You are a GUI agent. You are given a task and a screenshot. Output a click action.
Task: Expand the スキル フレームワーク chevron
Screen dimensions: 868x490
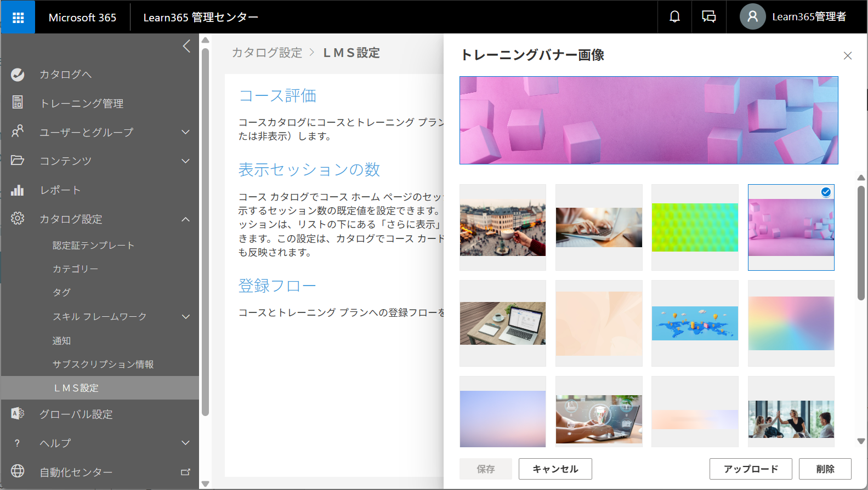186,317
